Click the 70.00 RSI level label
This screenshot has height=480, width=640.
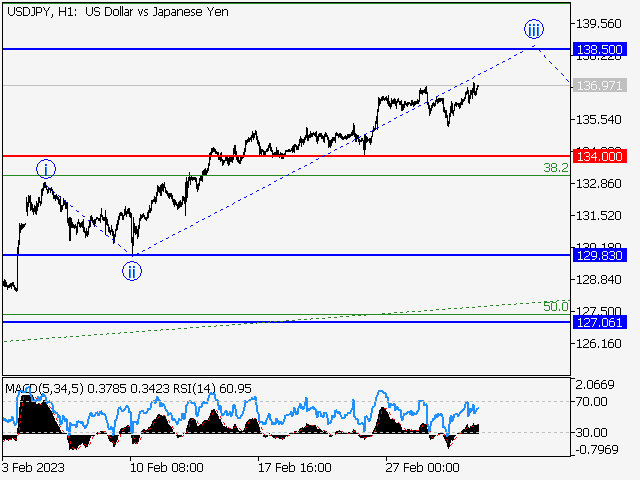(x=591, y=402)
